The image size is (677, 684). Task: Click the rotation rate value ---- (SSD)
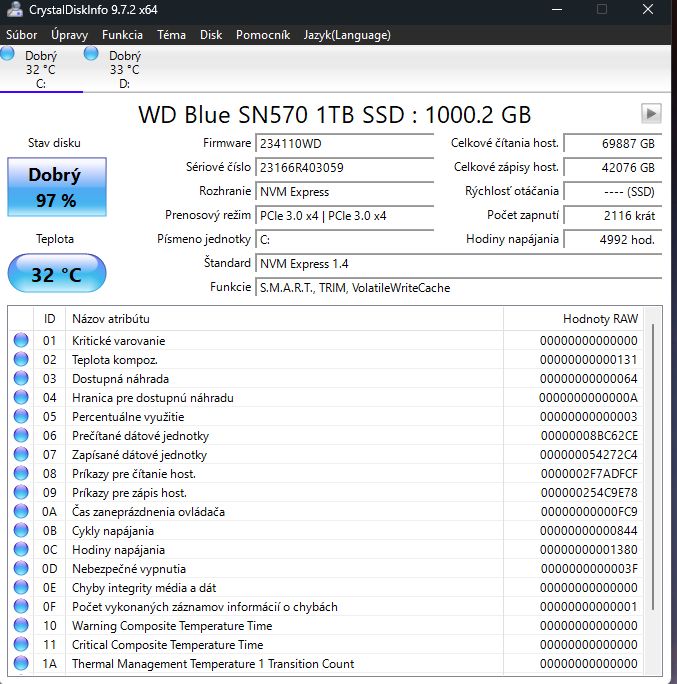[x=612, y=192]
